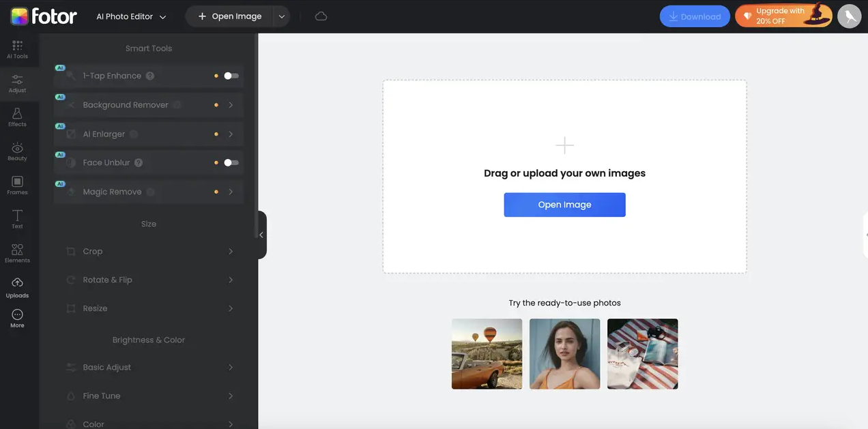The image size is (868, 429).
Task: Select the Adjust sidebar tab
Action: click(x=17, y=84)
